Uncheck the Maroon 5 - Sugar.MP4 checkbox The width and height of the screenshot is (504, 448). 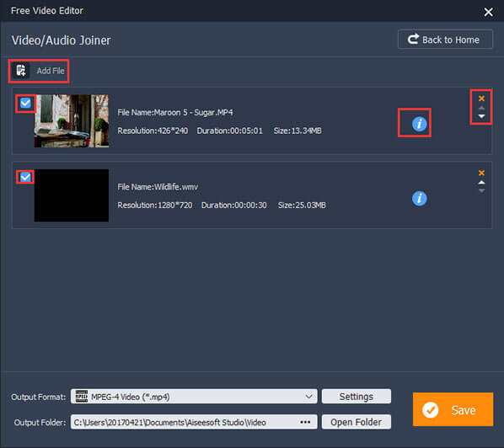click(x=25, y=103)
